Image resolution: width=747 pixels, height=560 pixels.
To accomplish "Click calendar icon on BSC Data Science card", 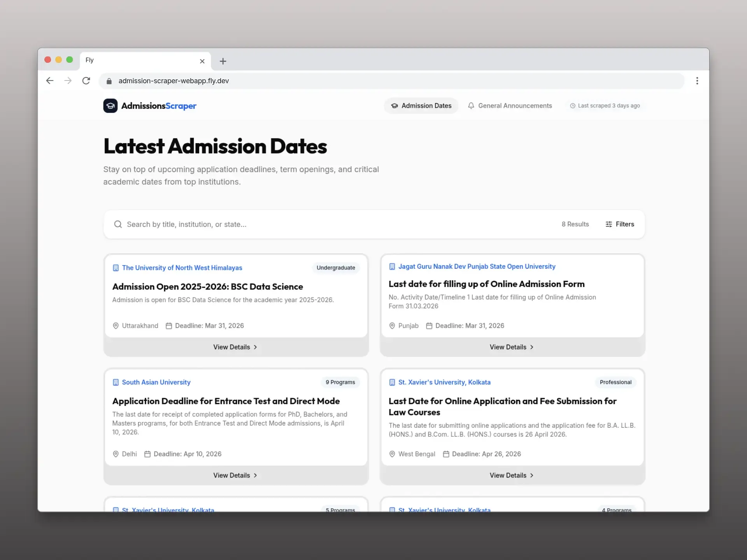I will (169, 326).
